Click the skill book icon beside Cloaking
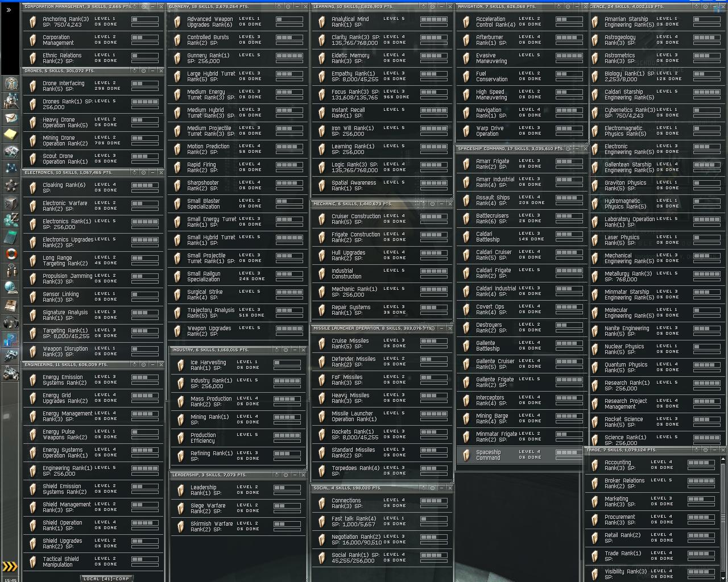 33,188
